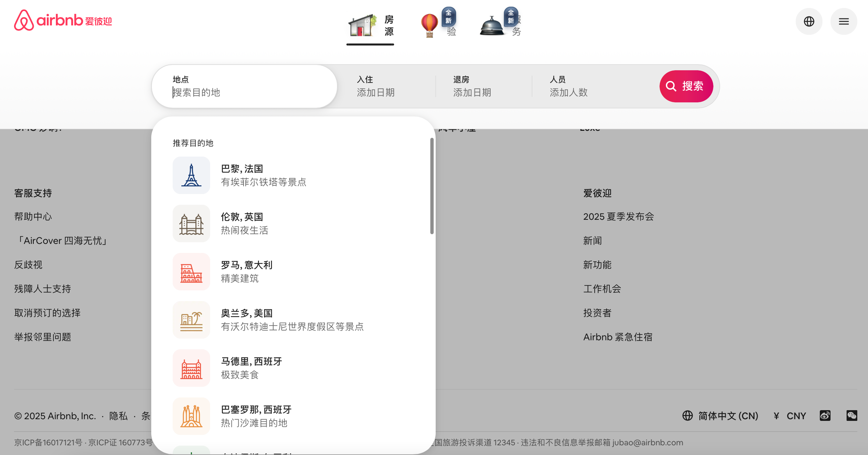868x455 pixels.
Task: Choose 巴塞罗那, 西班牙 suggestion
Action: [x=293, y=416]
